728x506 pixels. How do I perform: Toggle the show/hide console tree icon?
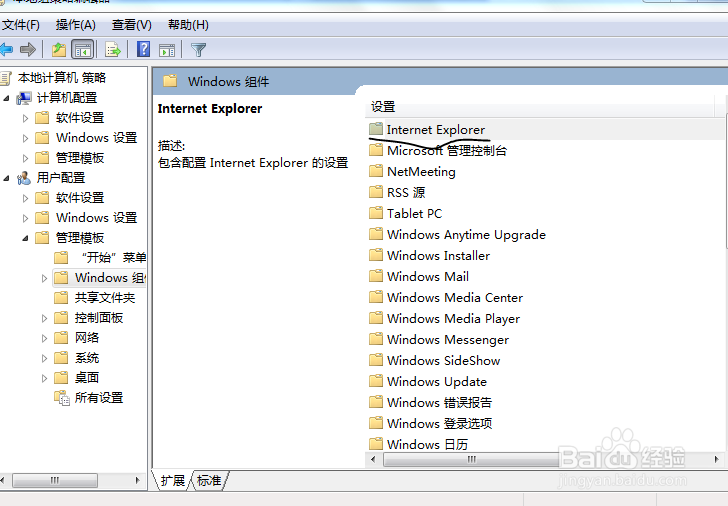click(x=83, y=49)
